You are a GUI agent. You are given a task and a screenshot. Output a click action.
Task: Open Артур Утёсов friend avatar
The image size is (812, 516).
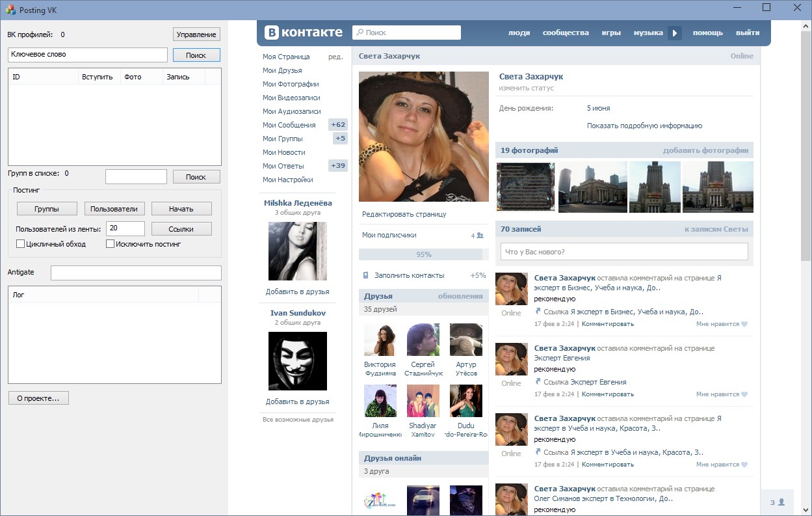point(466,340)
